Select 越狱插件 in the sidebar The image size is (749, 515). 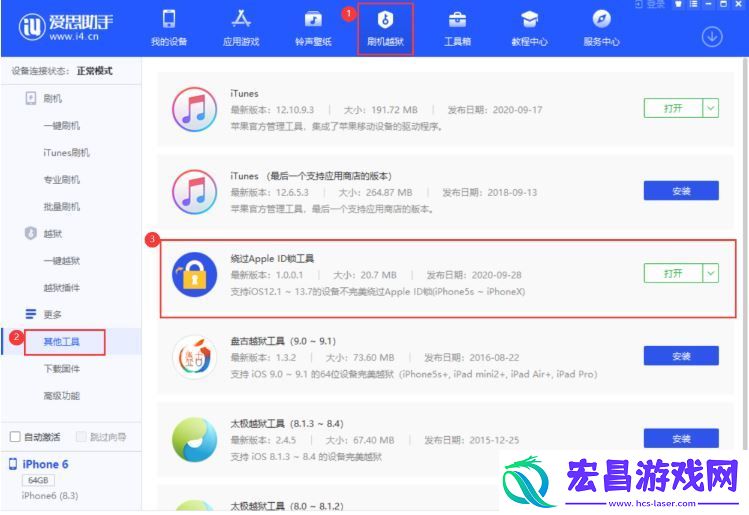(62, 287)
